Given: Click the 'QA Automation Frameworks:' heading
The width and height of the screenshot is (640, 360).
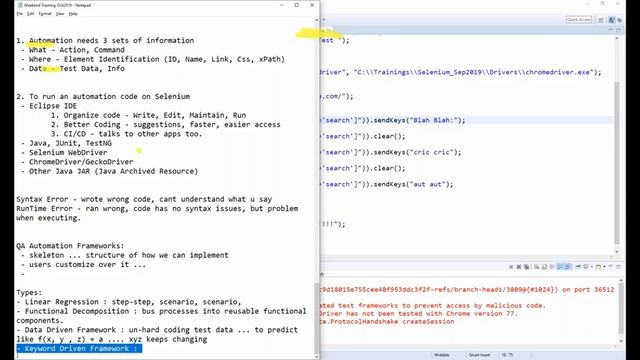Looking at the screenshot, I should pyautogui.click(x=70, y=246).
